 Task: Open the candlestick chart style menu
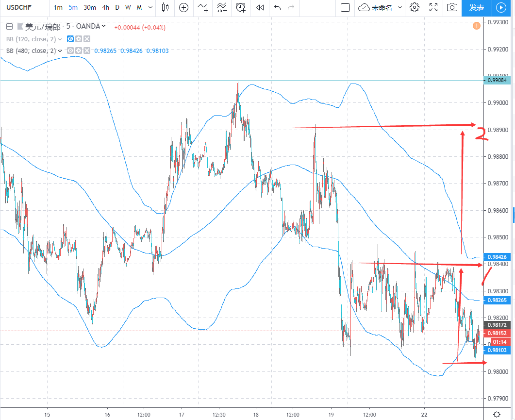click(165, 7)
